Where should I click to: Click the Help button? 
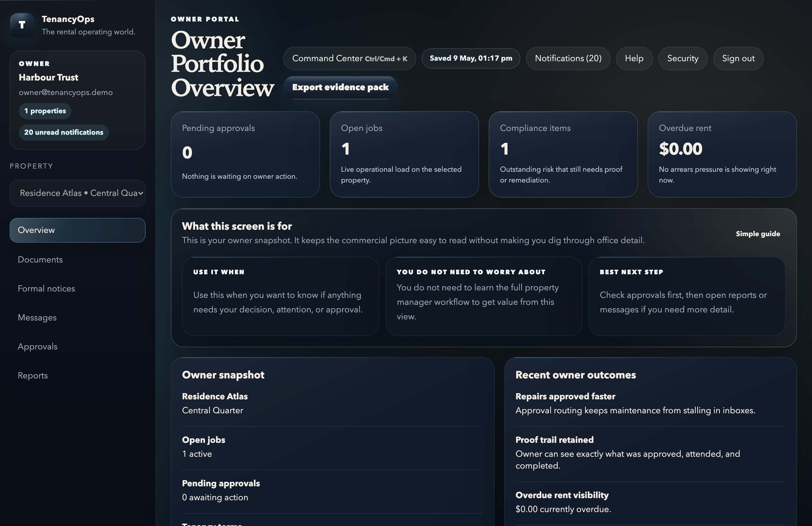click(x=634, y=58)
